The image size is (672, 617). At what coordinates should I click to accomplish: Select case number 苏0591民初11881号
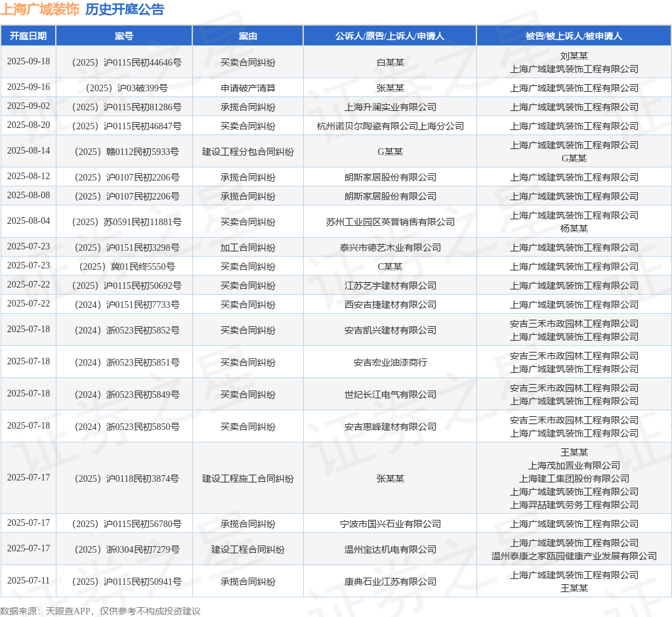127,222
